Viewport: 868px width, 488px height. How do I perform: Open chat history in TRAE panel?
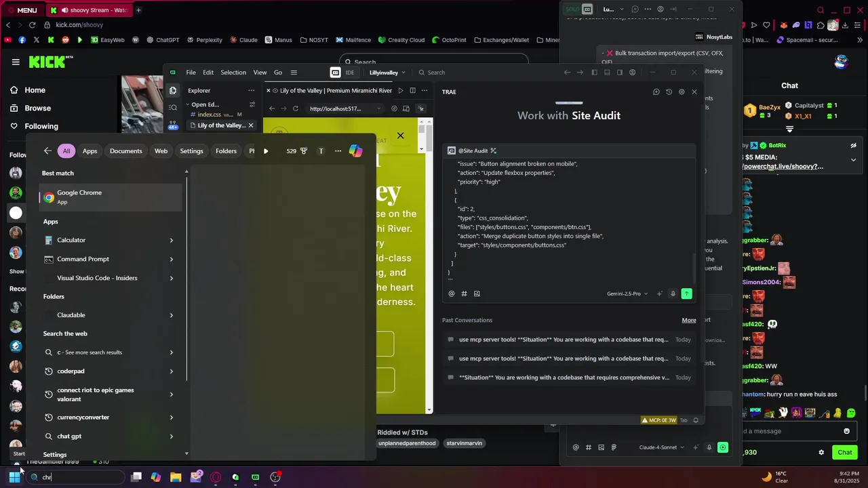click(x=669, y=91)
